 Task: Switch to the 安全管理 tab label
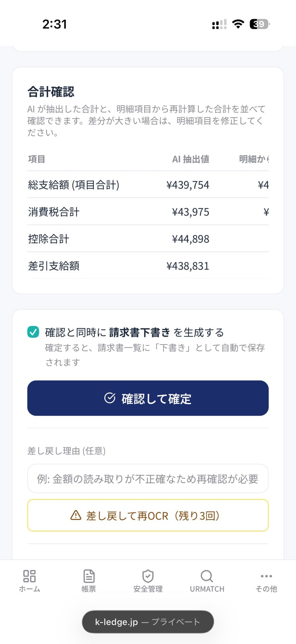click(x=148, y=589)
